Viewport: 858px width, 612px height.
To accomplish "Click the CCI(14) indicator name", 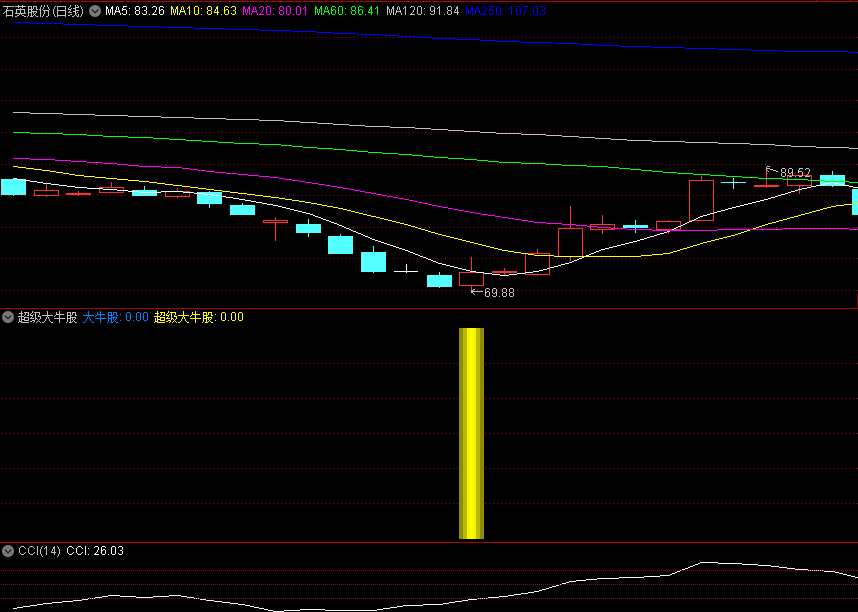I will tap(39, 551).
